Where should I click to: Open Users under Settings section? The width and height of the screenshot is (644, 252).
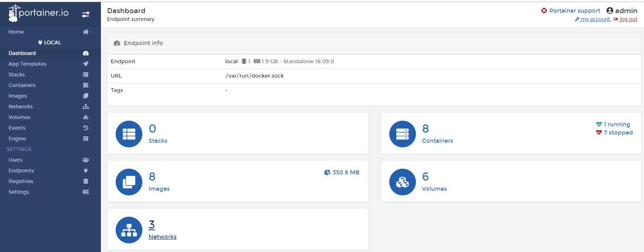click(x=16, y=160)
